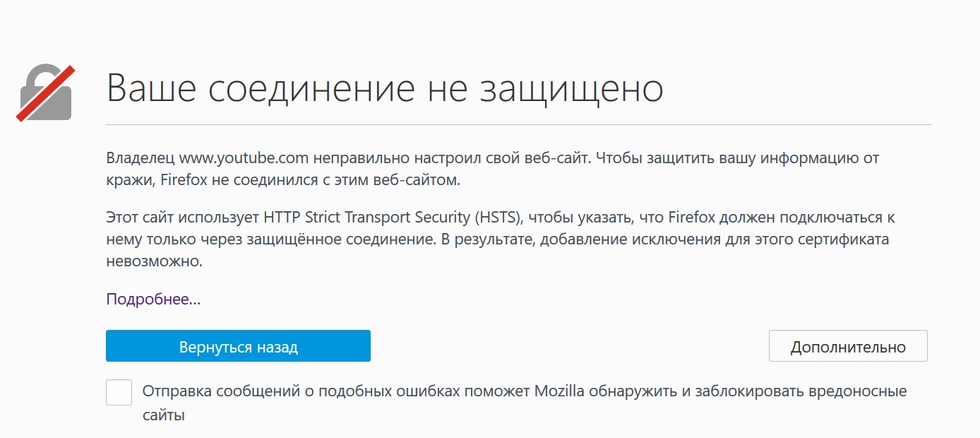Click the horizontal divider below the heading
Viewport: 980px width, 438px height.
(x=519, y=125)
